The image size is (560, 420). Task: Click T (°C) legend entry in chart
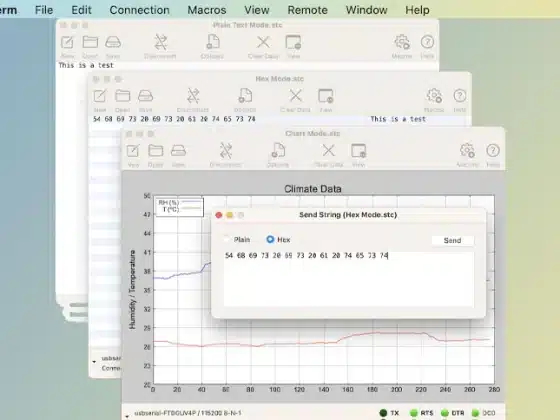181,209
